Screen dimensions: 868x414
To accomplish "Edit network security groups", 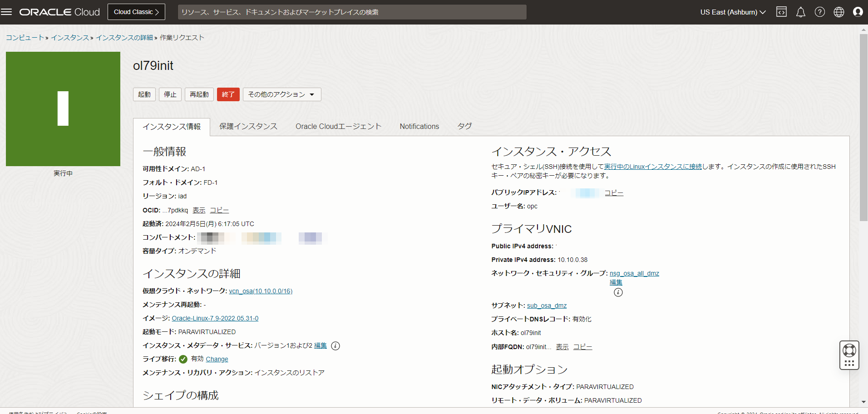I will [x=616, y=282].
